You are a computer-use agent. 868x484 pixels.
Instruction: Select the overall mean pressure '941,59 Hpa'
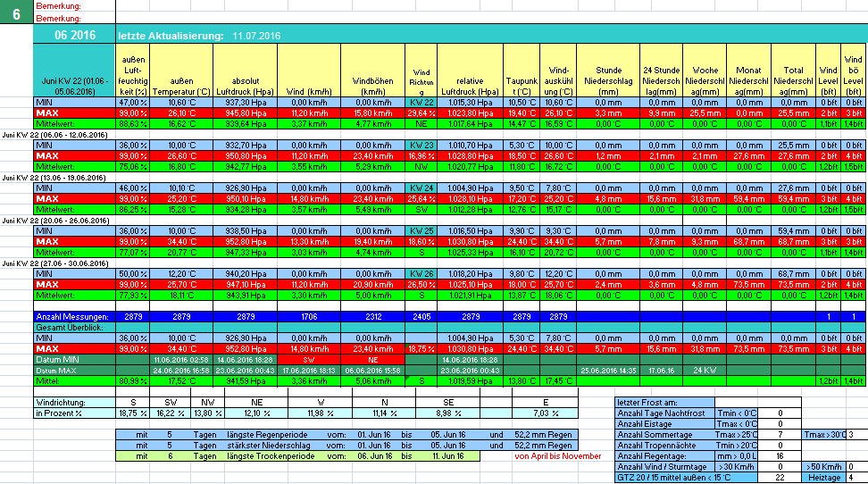pyautogui.click(x=246, y=381)
